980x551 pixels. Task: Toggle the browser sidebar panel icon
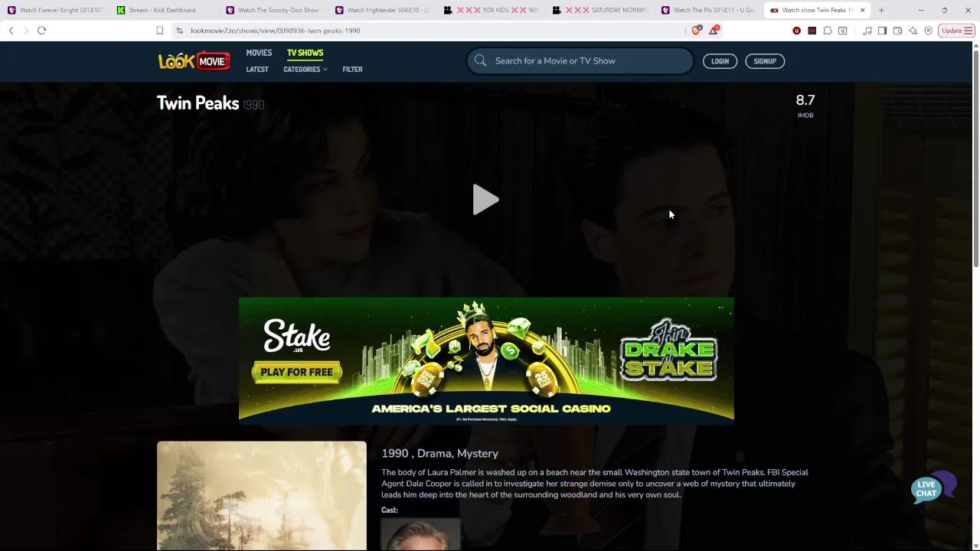point(882,31)
